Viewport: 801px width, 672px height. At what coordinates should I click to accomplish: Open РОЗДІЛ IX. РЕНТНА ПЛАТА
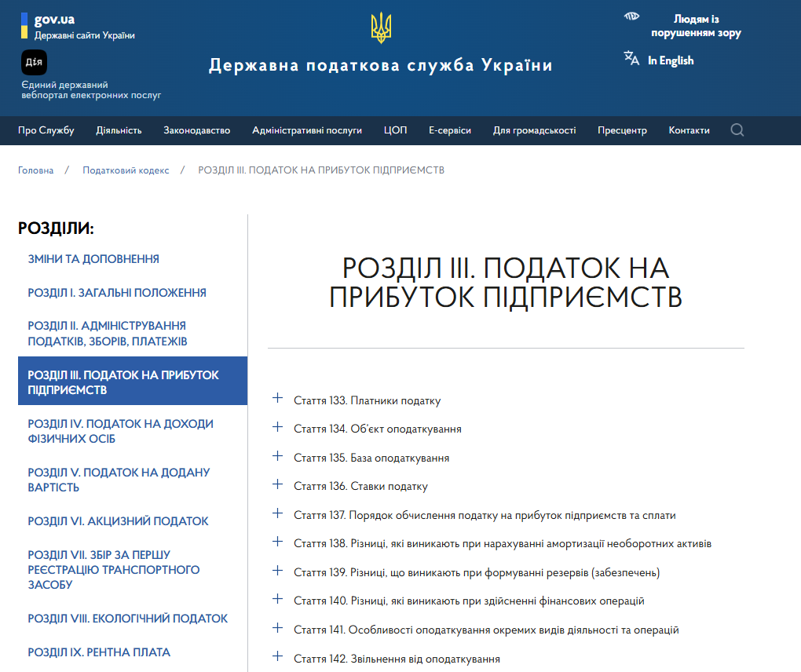click(99, 652)
